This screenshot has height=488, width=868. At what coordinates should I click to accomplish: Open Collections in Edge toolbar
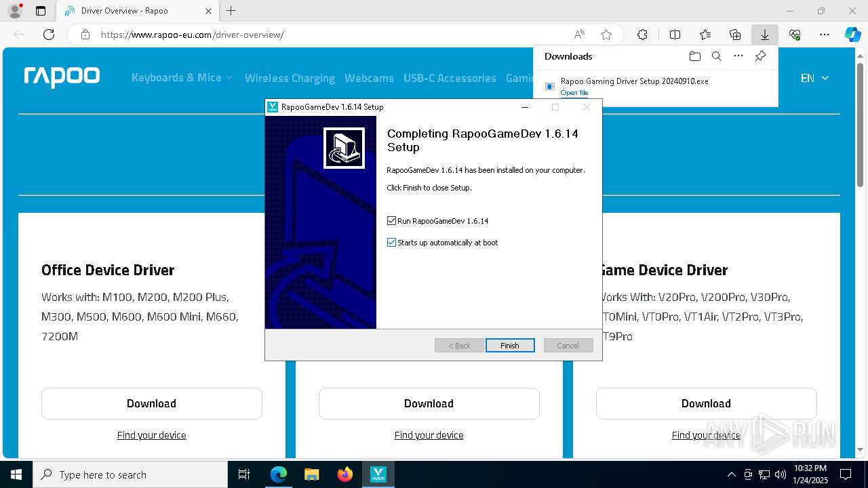[735, 35]
